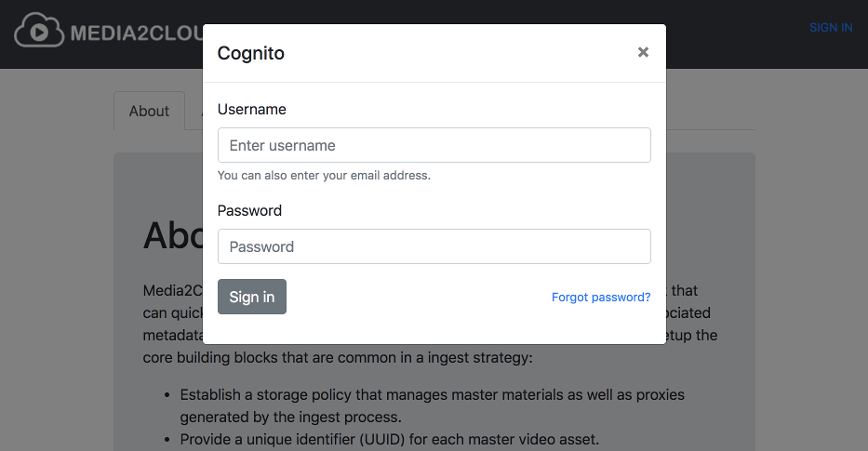Click SIGN IN in the top navigation bar
Screen dimensions: 868x451
click(831, 28)
